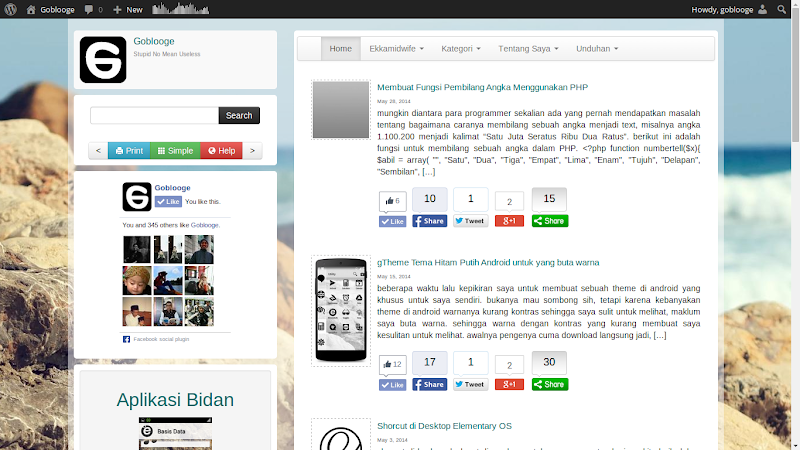Viewport: 800px width, 450px height.
Task: Click the page vertical scrollbar thumb
Action: click(795, 74)
